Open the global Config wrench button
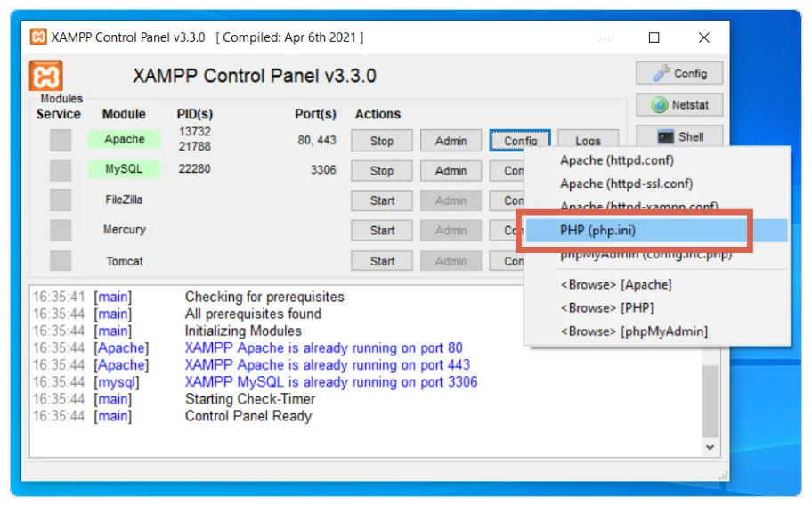Image resolution: width=812 pixels, height=506 pixels. [x=679, y=73]
